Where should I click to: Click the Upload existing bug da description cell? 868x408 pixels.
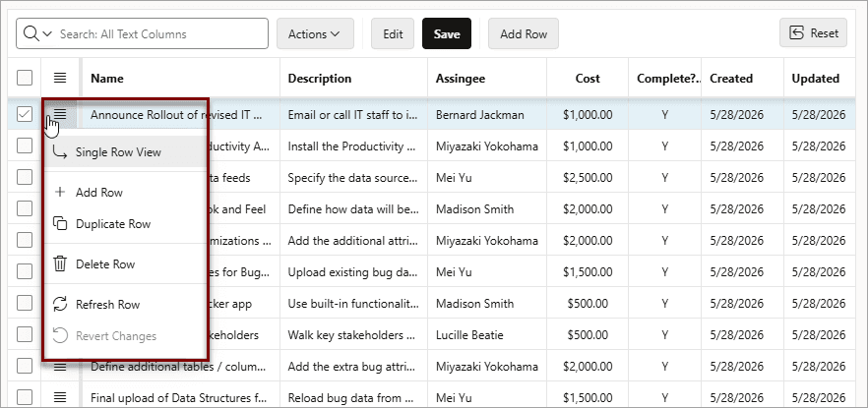[x=353, y=271]
